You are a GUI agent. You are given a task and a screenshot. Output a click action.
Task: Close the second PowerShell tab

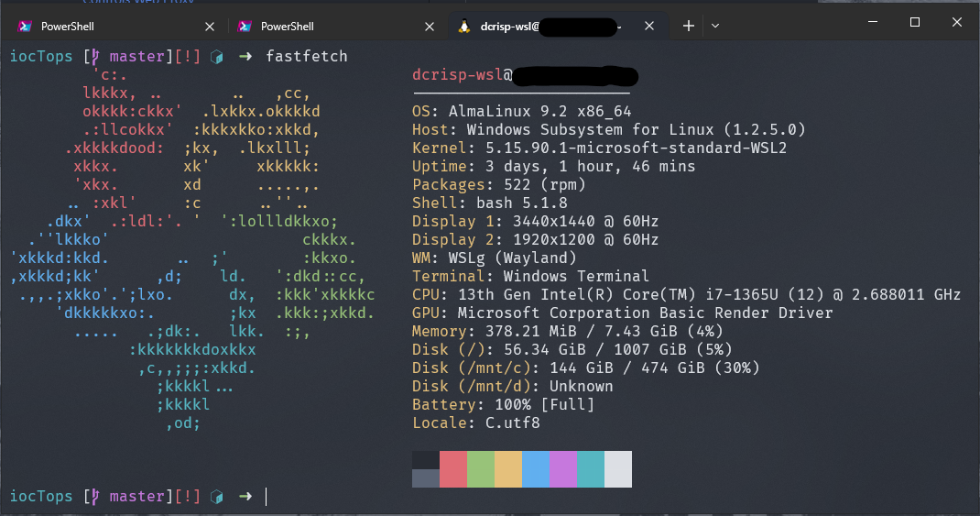tap(430, 27)
